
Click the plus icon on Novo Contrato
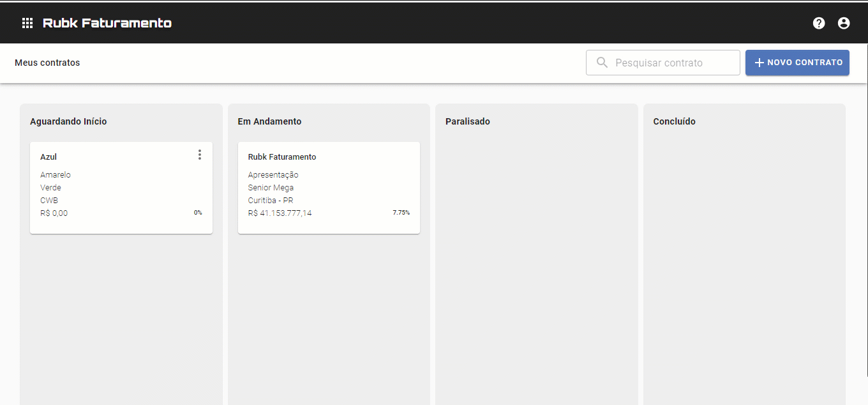(759, 63)
